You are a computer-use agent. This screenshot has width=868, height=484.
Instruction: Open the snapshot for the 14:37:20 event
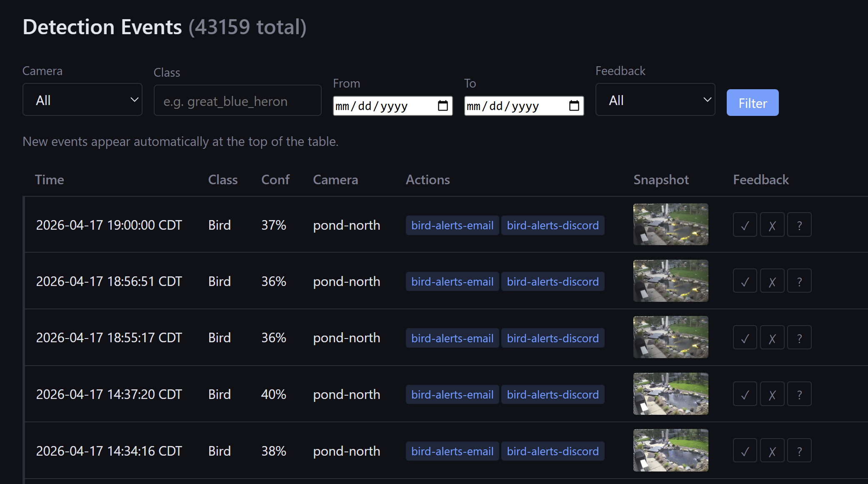click(670, 394)
